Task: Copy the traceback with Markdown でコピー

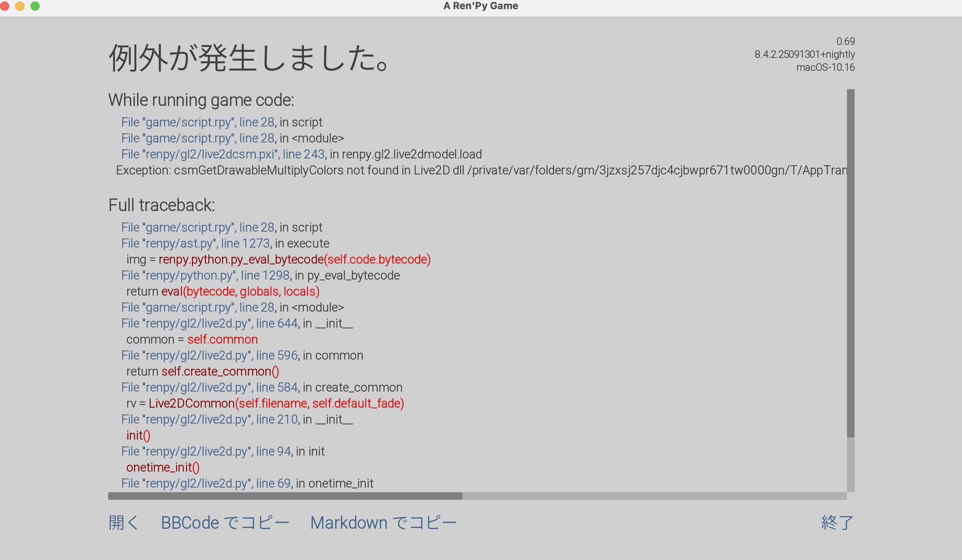Action: (383, 523)
